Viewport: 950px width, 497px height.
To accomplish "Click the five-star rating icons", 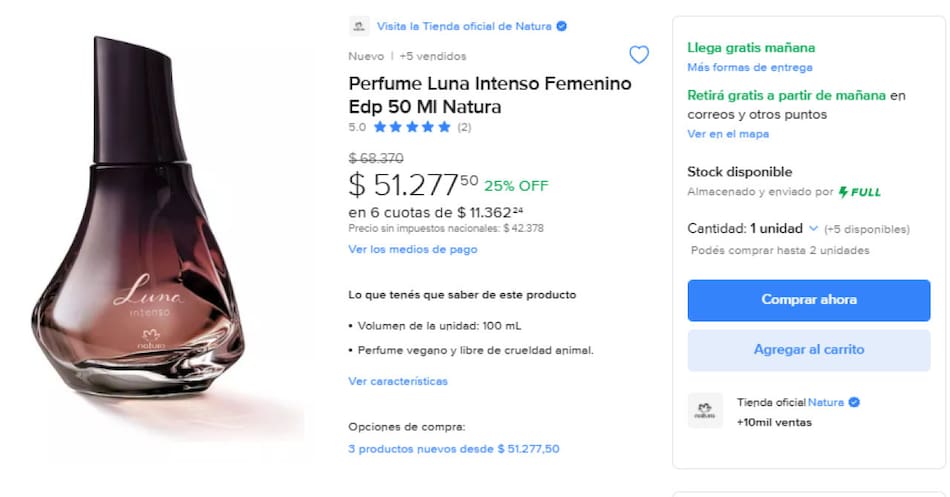I will [412, 127].
